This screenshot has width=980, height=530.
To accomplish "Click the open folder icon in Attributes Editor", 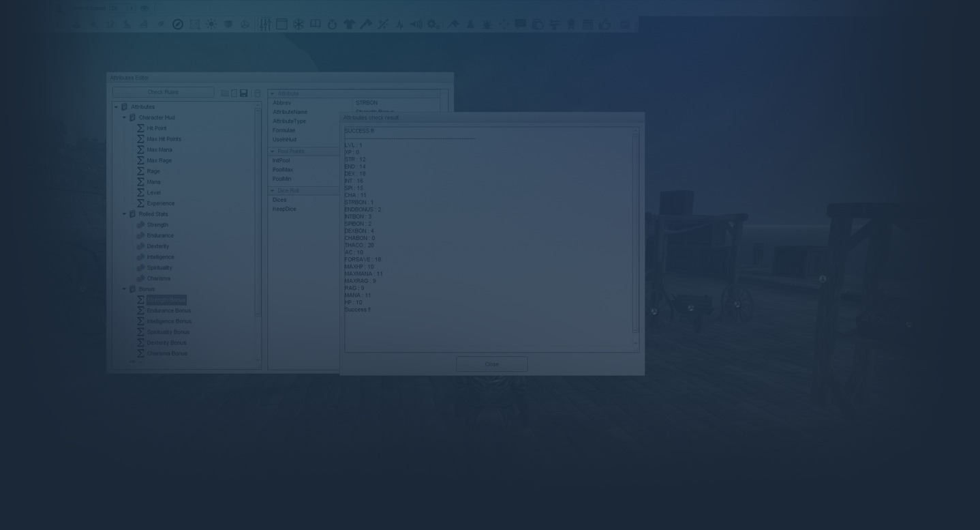I will coord(224,93).
